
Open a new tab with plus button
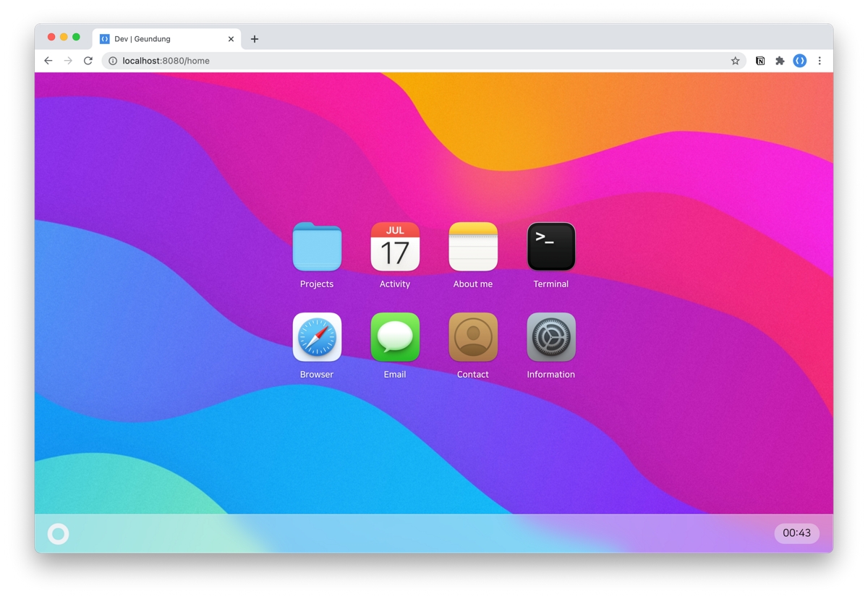point(255,39)
